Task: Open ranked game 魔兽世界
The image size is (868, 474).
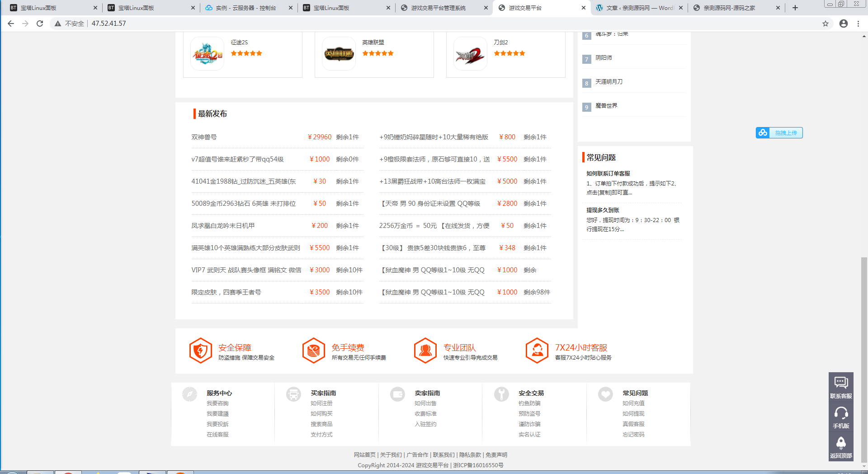Action: point(606,106)
